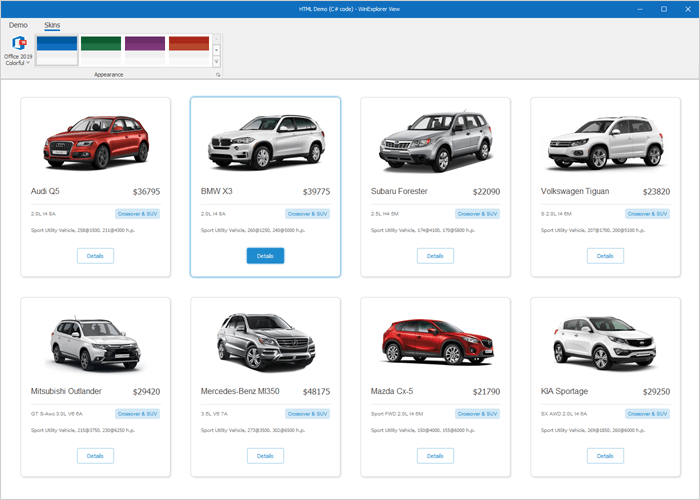Open the Office 2019 Colorful skin selector
700x500 pixels.
pyautogui.click(x=18, y=51)
